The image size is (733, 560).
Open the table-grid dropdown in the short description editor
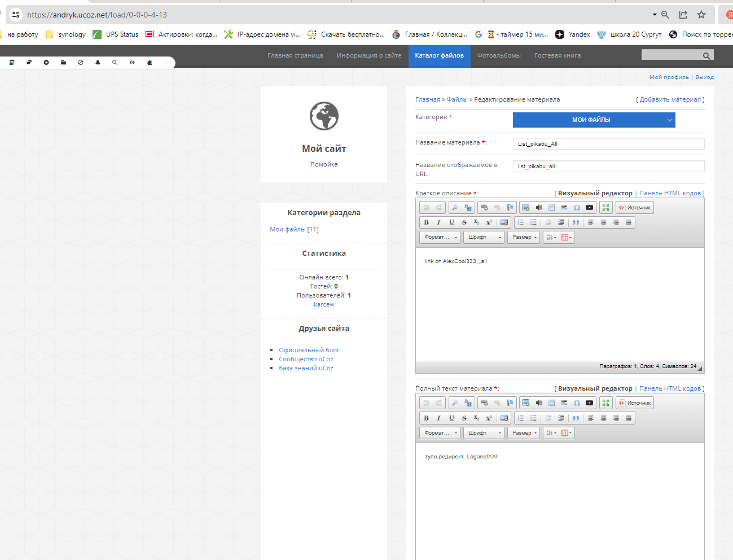567,237
